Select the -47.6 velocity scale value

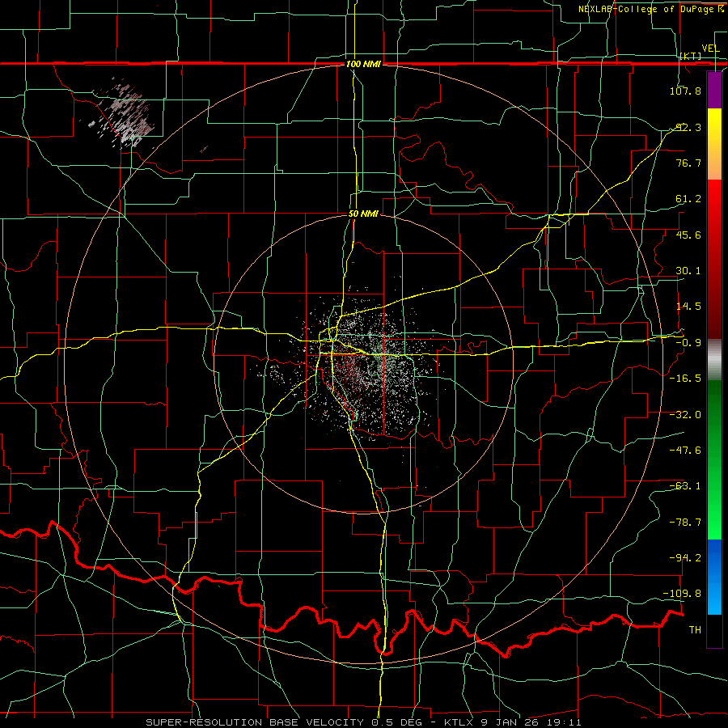point(685,451)
